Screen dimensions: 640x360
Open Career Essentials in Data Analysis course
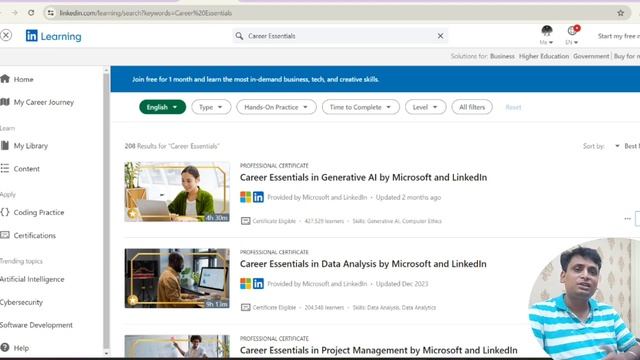point(363,264)
